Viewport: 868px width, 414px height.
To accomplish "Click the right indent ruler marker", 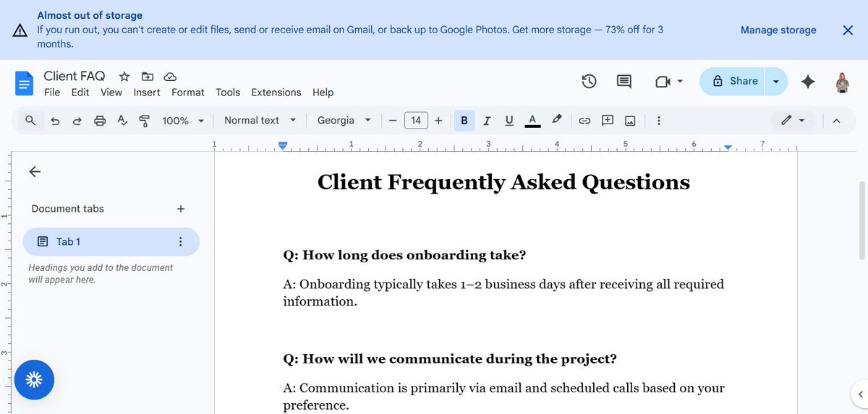I will (728, 147).
